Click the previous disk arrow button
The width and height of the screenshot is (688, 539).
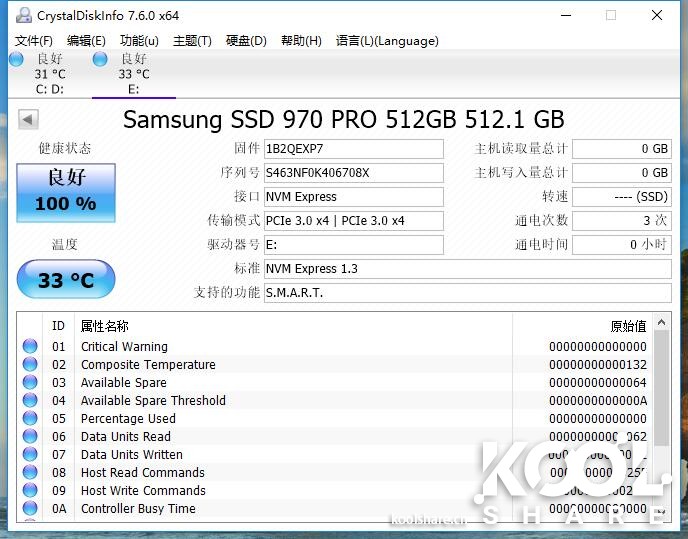(x=28, y=119)
